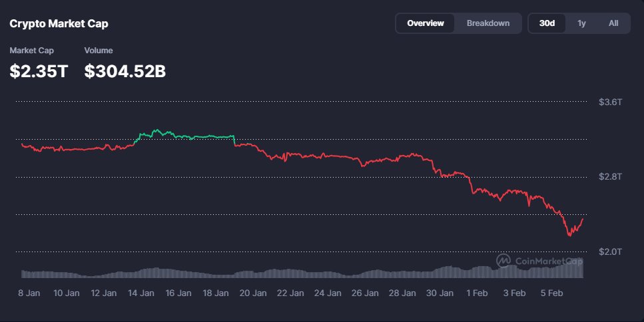Screen dimensions: 644x322
Task: Select the Market Cap label
Action: (31, 51)
